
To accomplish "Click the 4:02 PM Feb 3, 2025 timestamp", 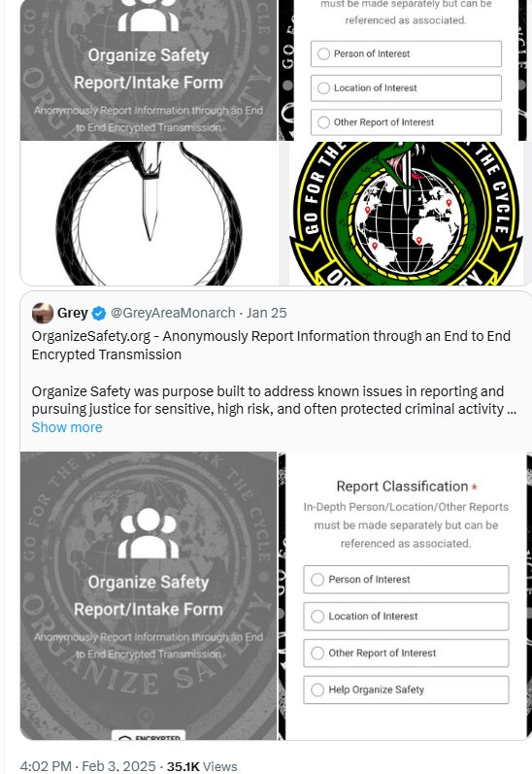I will tap(87, 766).
